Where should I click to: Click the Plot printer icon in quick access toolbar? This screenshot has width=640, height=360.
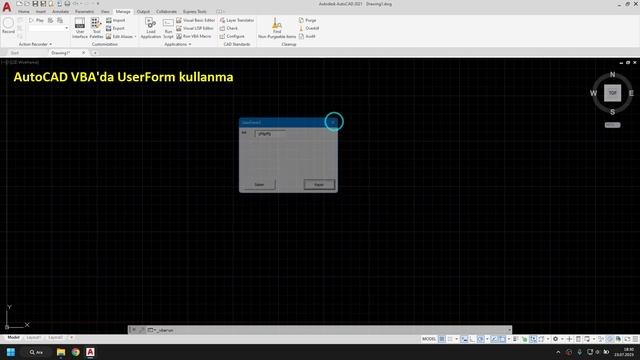pyautogui.click(x=67, y=4)
